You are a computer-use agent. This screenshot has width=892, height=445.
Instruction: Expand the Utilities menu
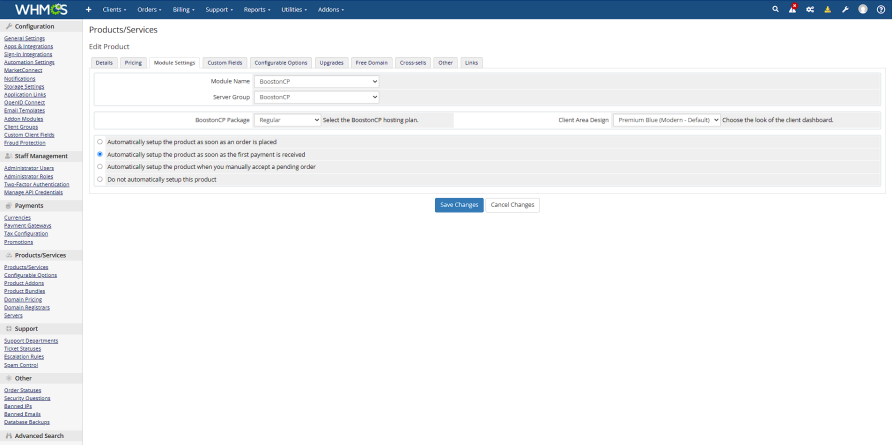point(294,10)
